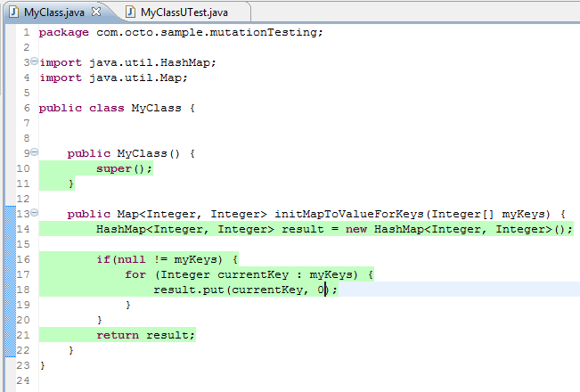Viewport: 580px width, 392px height.
Task: Close the MyClass.java editor tab
Action: pos(98,12)
